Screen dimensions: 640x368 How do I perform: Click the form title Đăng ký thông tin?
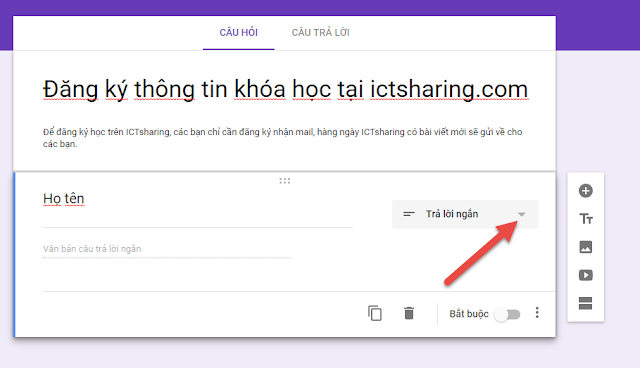tap(285, 89)
